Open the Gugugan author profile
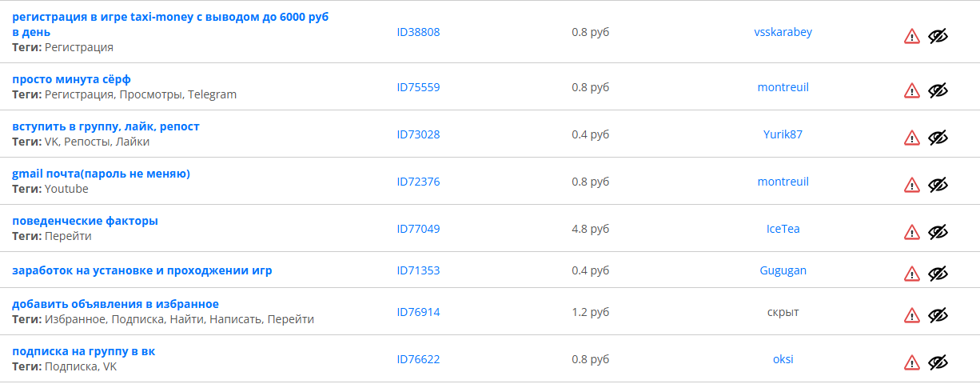Image resolution: width=980 pixels, height=384 pixels. (x=783, y=270)
